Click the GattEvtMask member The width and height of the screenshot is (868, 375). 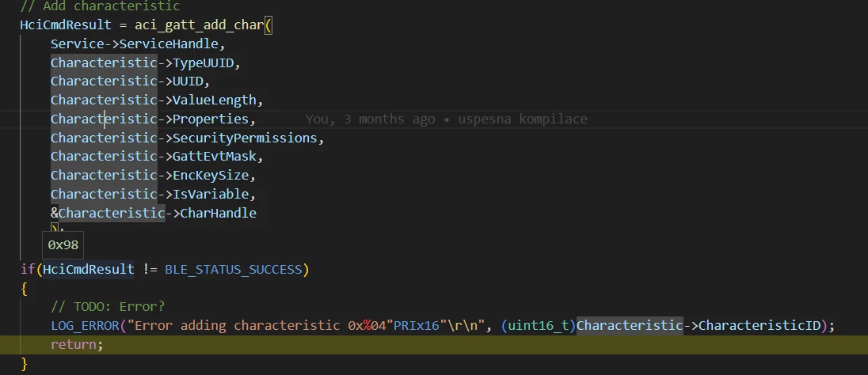[x=215, y=157]
